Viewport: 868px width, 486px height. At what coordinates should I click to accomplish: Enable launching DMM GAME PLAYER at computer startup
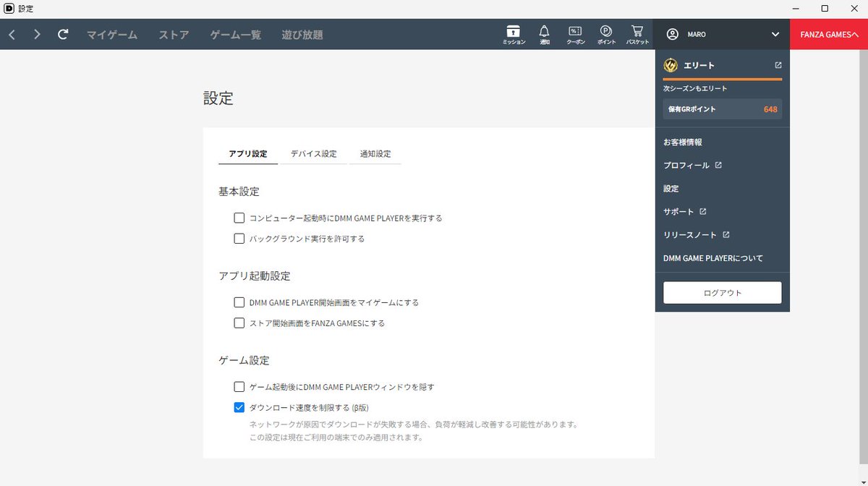tap(239, 217)
